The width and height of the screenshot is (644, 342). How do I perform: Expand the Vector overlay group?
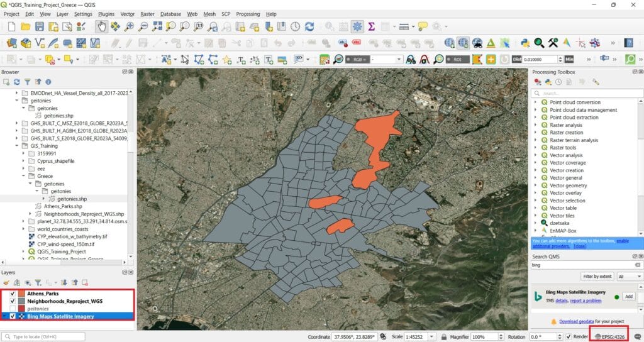[535, 193]
